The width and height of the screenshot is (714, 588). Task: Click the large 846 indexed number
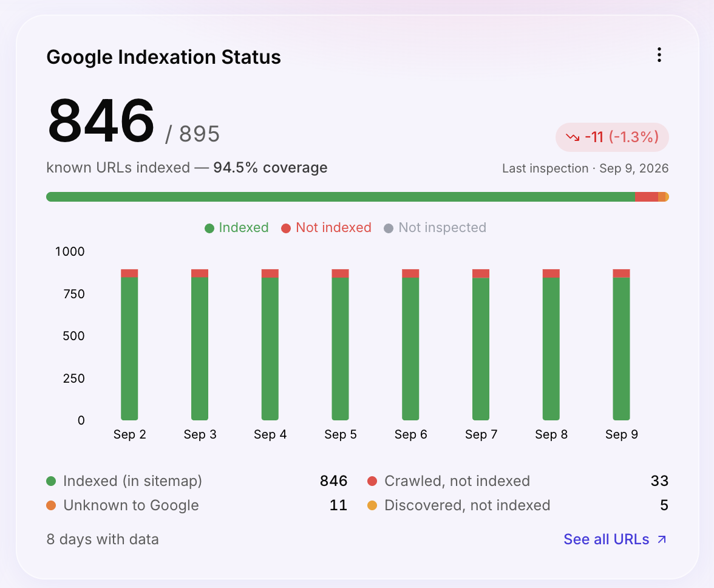coord(101,121)
